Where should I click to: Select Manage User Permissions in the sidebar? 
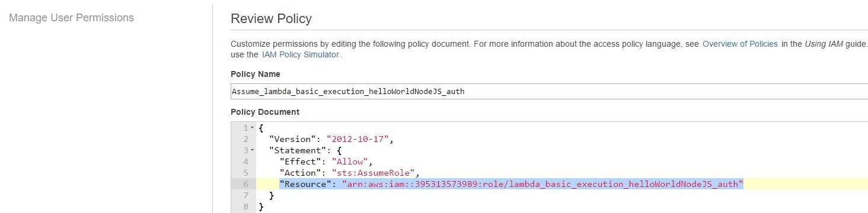click(72, 18)
